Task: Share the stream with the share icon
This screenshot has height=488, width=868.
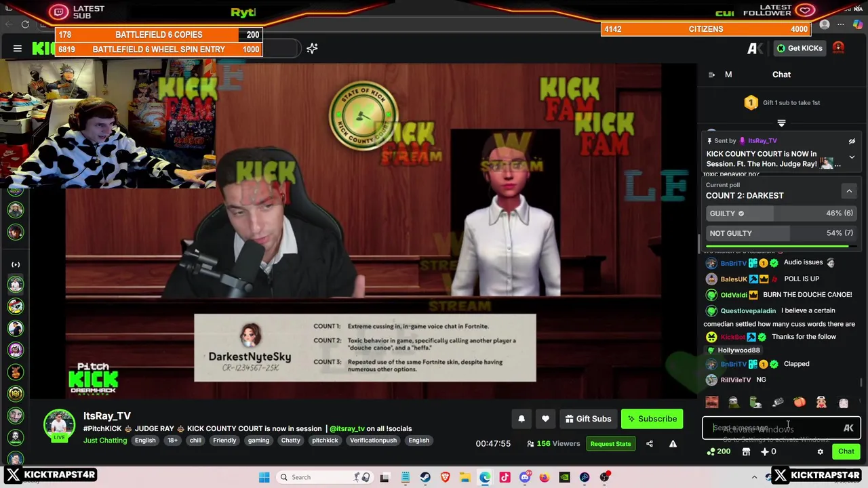Action: 650,444
